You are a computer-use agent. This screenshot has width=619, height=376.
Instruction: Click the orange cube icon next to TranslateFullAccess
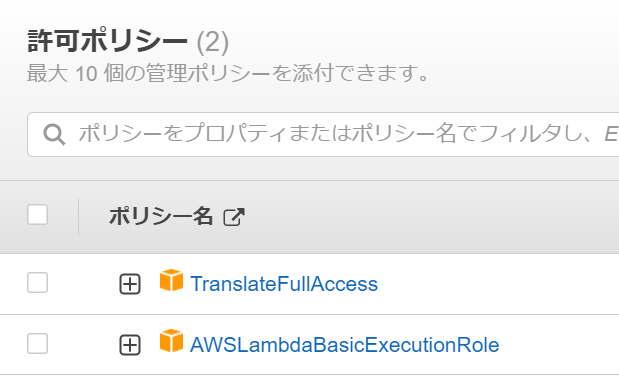point(171,280)
